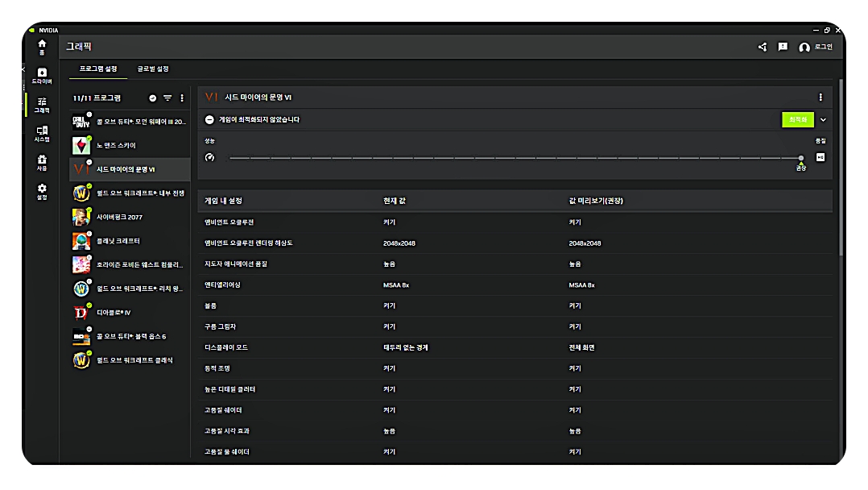Open the Graphics (그래픽) sidebar section
Viewport: 868px width, 490px height.
coord(42,105)
